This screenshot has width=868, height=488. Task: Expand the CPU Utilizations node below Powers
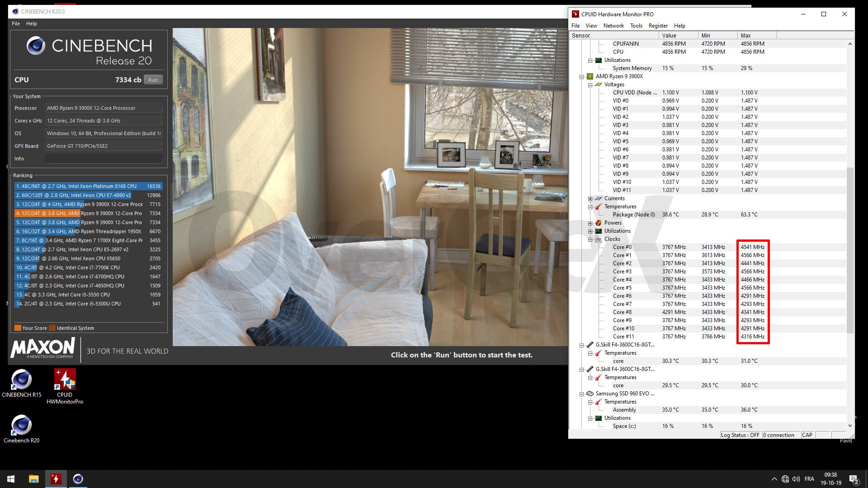pyautogui.click(x=590, y=231)
